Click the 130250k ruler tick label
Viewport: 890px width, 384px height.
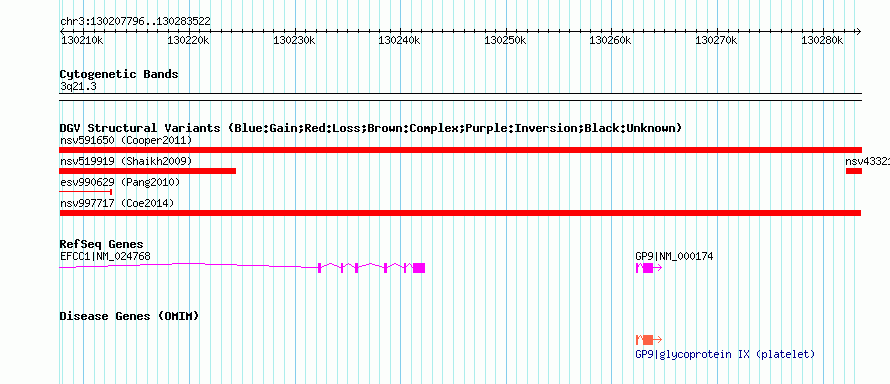[x=505, y=40]
